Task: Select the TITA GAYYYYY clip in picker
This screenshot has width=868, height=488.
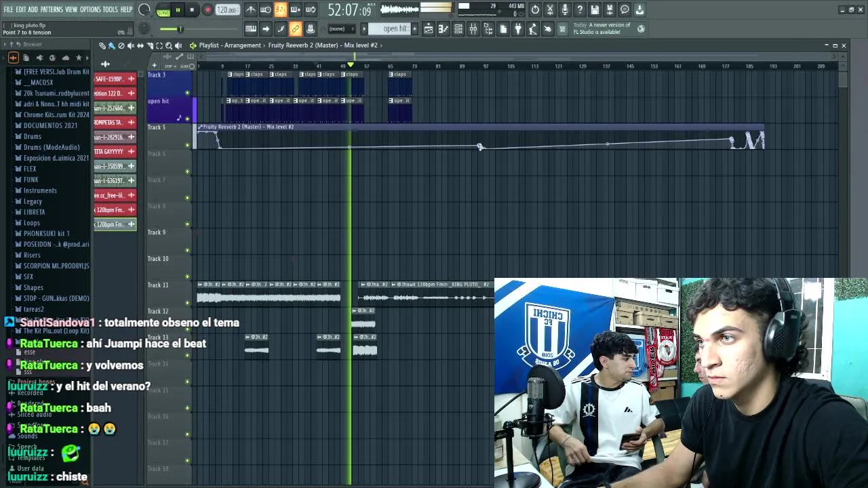Action: tap(115, 152)
